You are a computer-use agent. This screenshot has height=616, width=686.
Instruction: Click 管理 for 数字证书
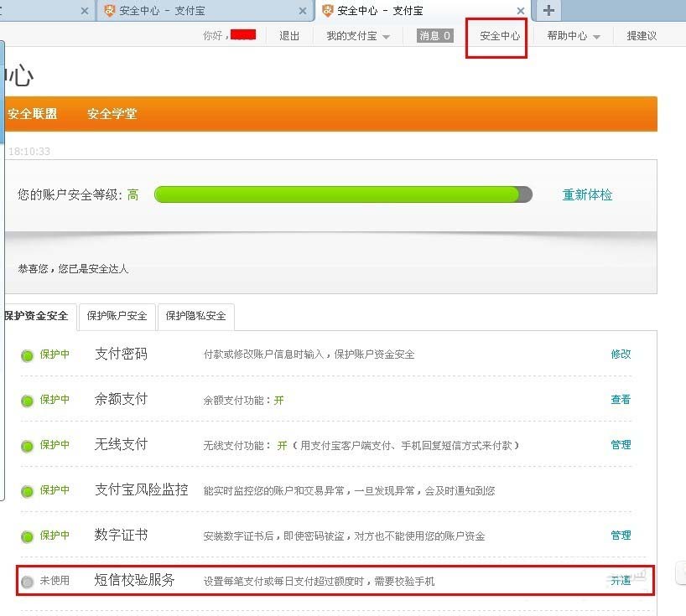click(x=621, y=535)
